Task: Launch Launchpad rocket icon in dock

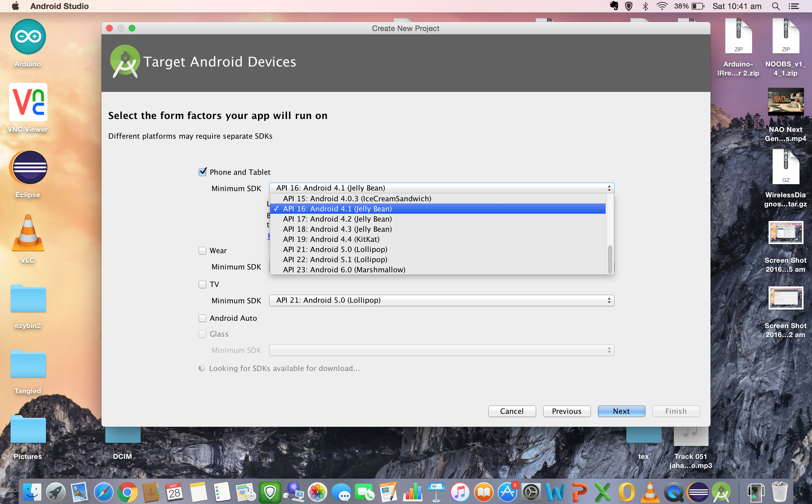Action: [56, 492]
